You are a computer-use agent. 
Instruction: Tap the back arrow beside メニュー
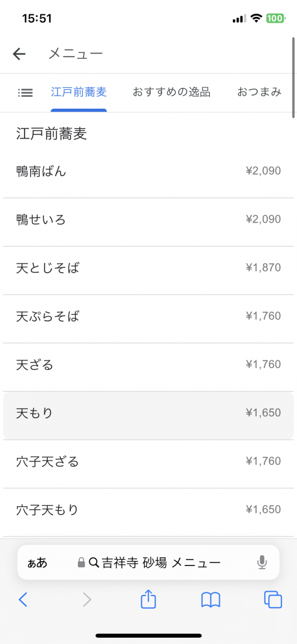coord(19,54)
